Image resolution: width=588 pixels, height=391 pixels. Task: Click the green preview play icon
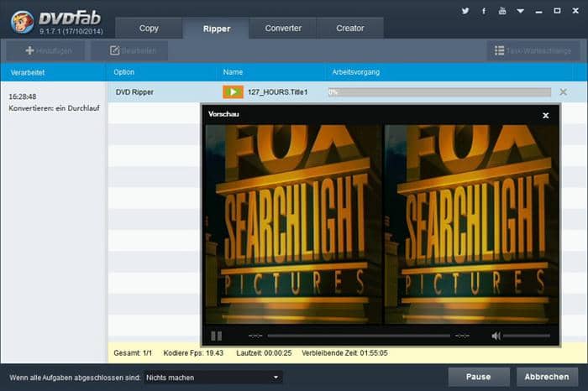(x=233, y=91)
